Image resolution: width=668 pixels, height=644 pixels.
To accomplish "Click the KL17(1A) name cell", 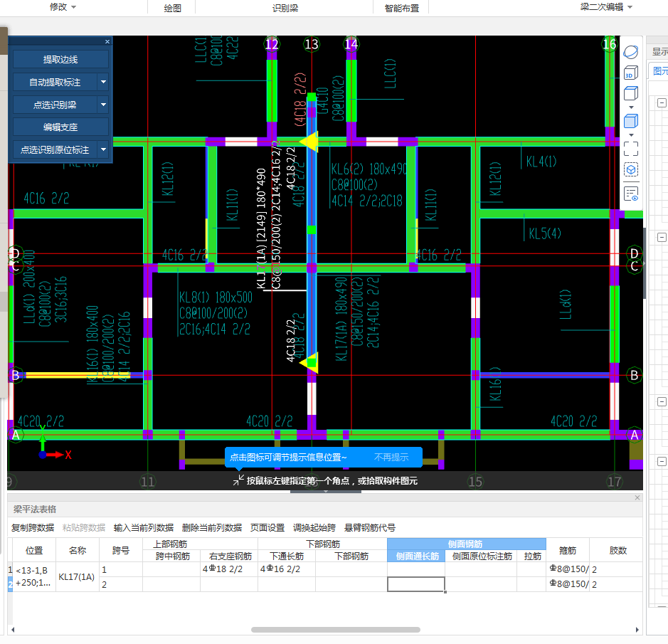I will click(x=77, y=576).
